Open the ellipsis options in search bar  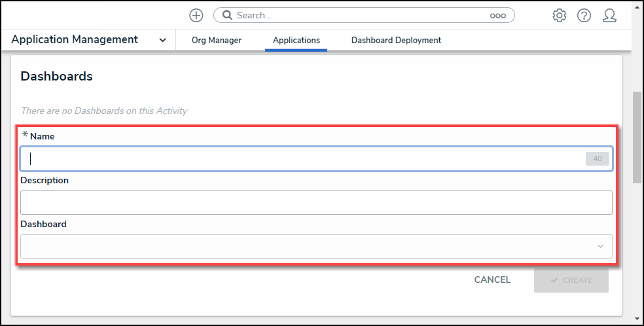(497, 16)
